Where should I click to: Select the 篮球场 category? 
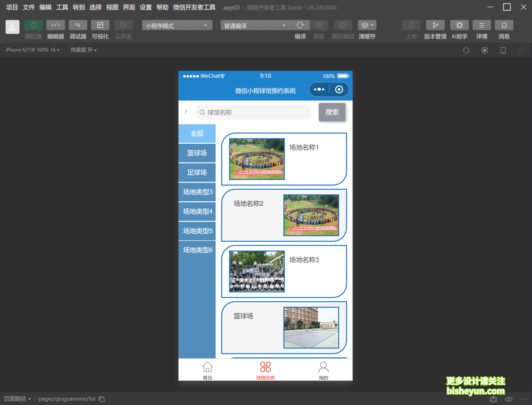pyautogui.click(x=197, y=153)
